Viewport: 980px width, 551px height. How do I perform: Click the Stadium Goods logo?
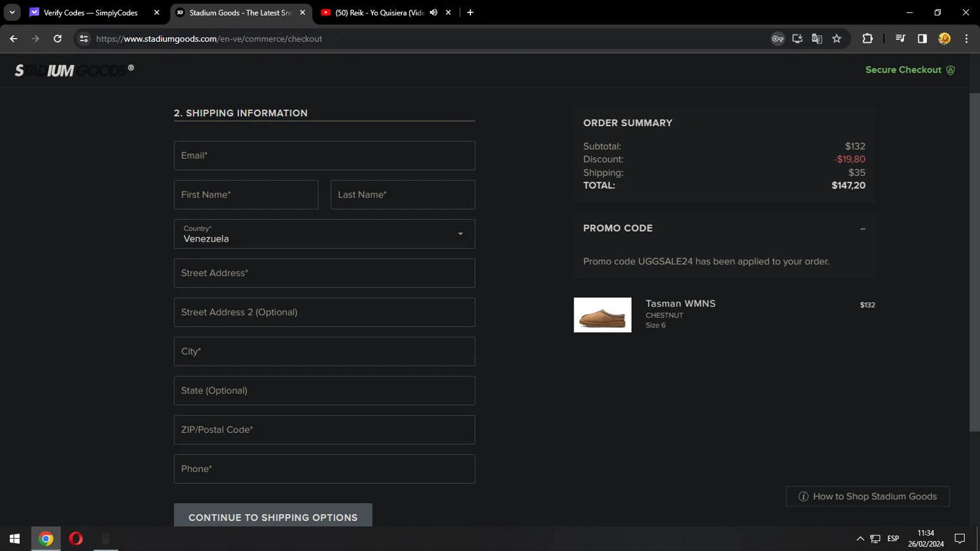click(x=74, y=70)
